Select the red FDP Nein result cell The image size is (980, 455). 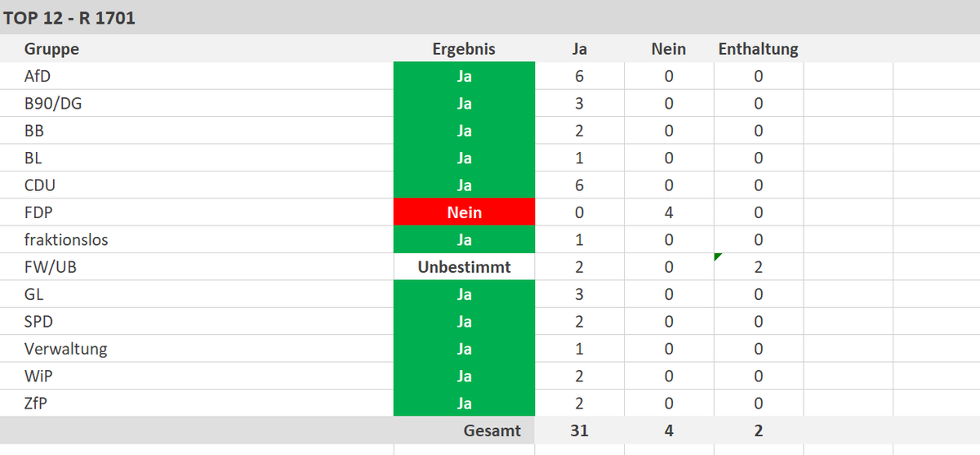tap(464, 212)
